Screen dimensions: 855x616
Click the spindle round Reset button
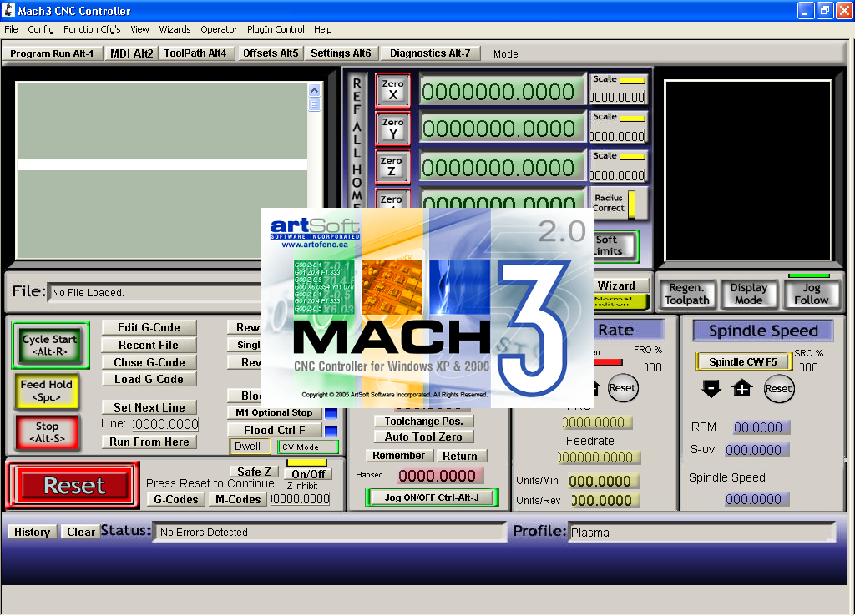pyautogui.click(x=779, y=389)
